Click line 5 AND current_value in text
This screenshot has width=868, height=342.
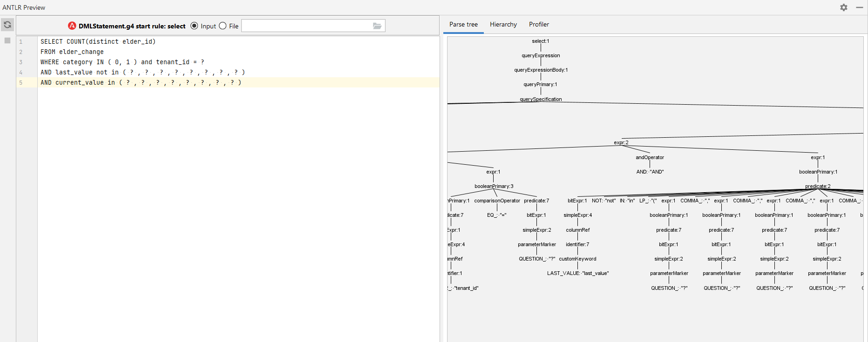point(141,82)
